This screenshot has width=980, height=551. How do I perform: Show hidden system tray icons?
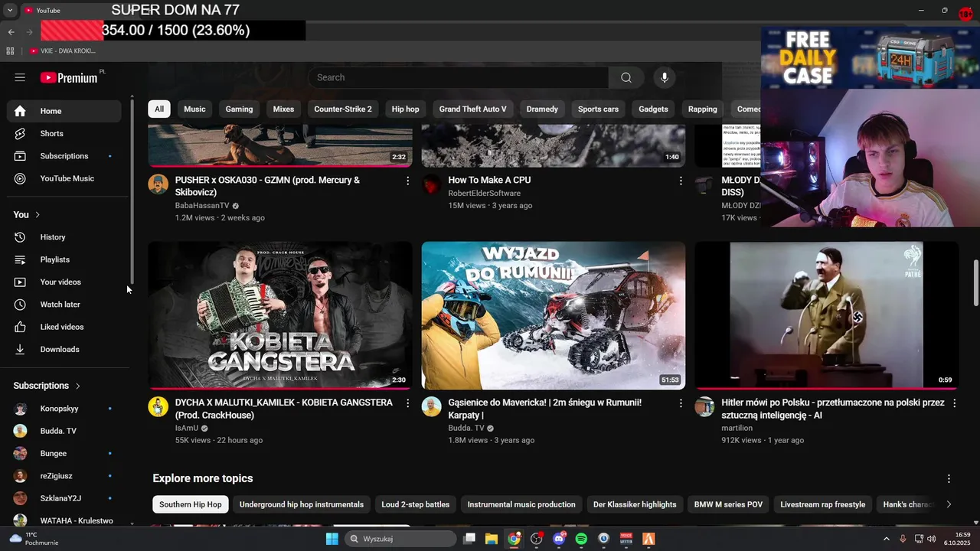pyautogui.click(x=887, y=539)
